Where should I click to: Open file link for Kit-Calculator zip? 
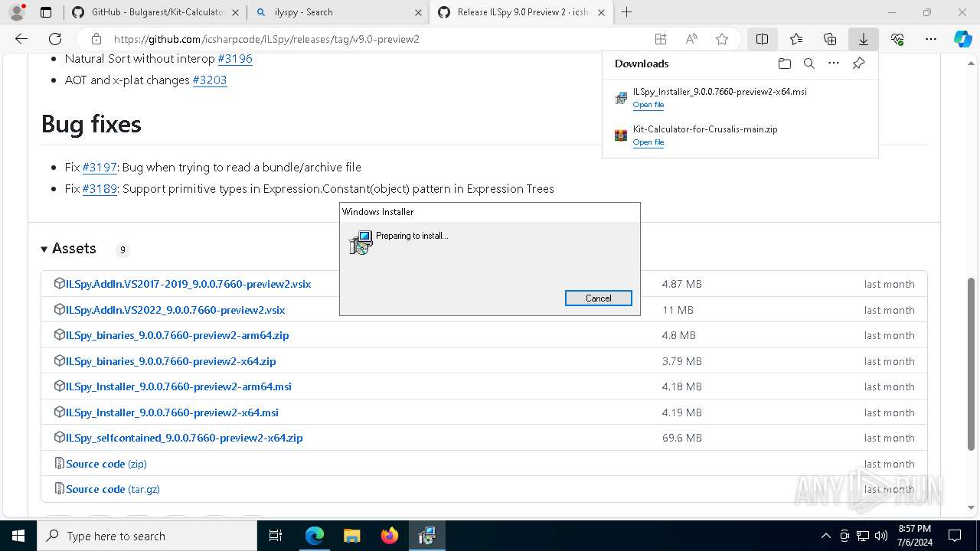click(x=648, y=142)
